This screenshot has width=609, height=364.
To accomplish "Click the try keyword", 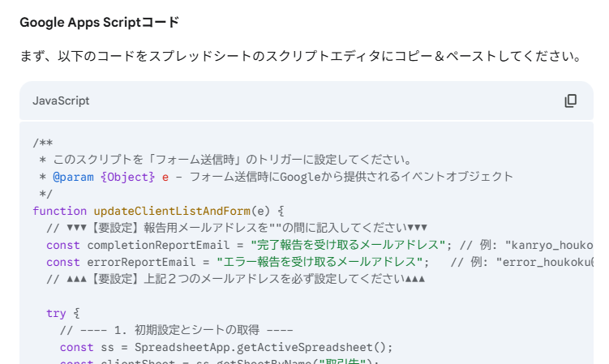I will coord(56,314).
